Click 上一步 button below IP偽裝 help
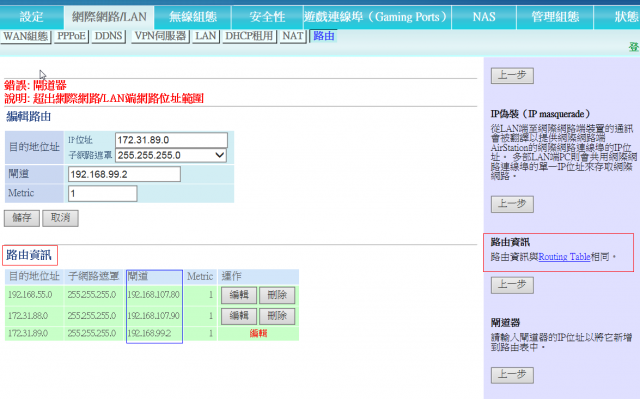 [512, 204]
